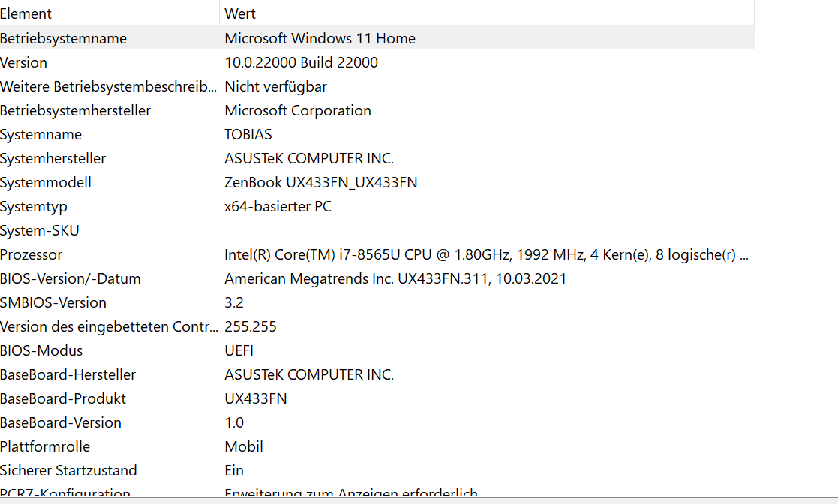Select the Systemhersteller row

pos(377,158)
